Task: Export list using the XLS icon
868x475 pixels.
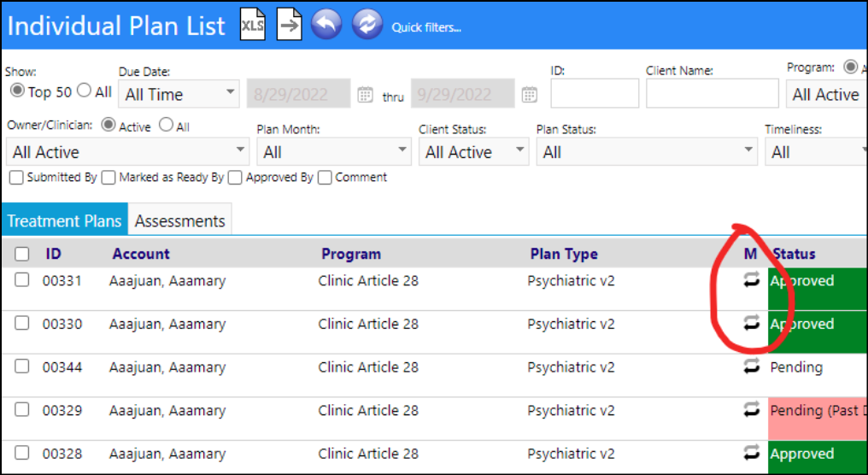Action: [x=252, y=25]
